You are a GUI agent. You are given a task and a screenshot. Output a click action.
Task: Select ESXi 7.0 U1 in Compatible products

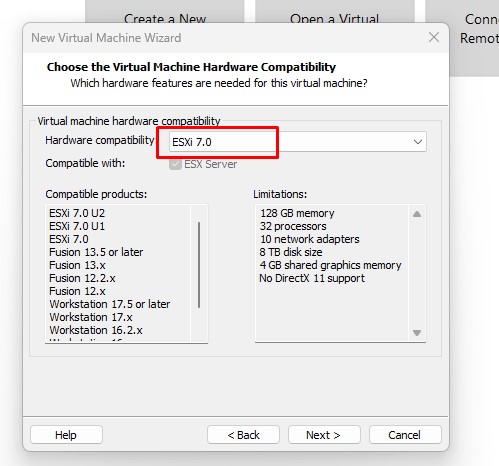point(77,226)
